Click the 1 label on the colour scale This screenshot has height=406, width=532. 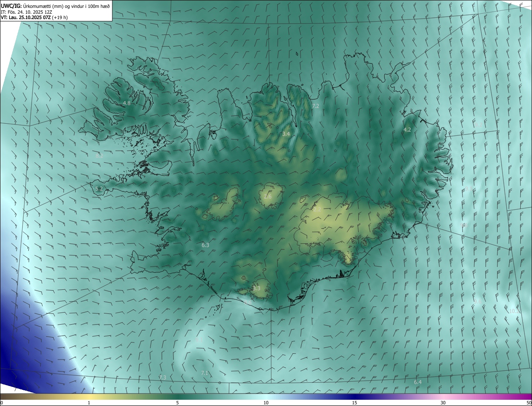[x=89, y=403]
